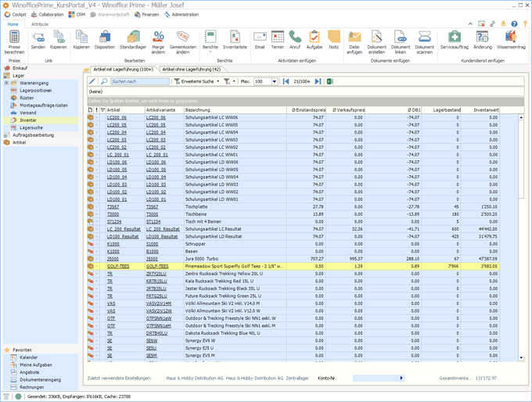The width and height of the screenshot is (532, 402).
Task: Open article link T3567
Action: tap(113, 206)
